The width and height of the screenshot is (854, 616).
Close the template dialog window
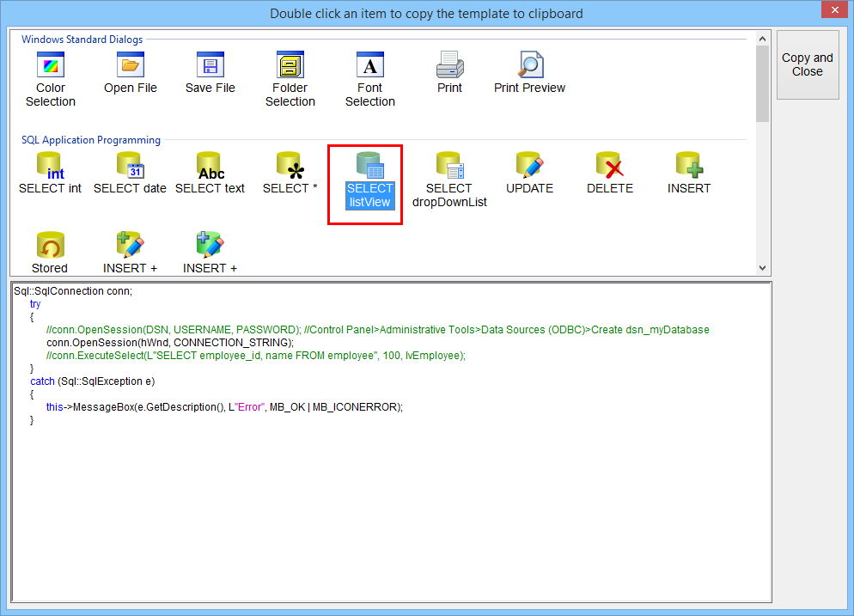(x=834, y=9)
